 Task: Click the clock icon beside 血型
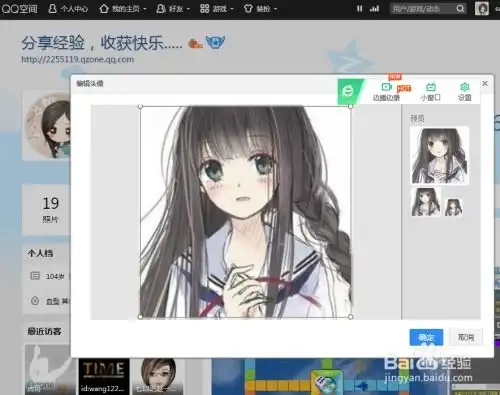point(35,301)
